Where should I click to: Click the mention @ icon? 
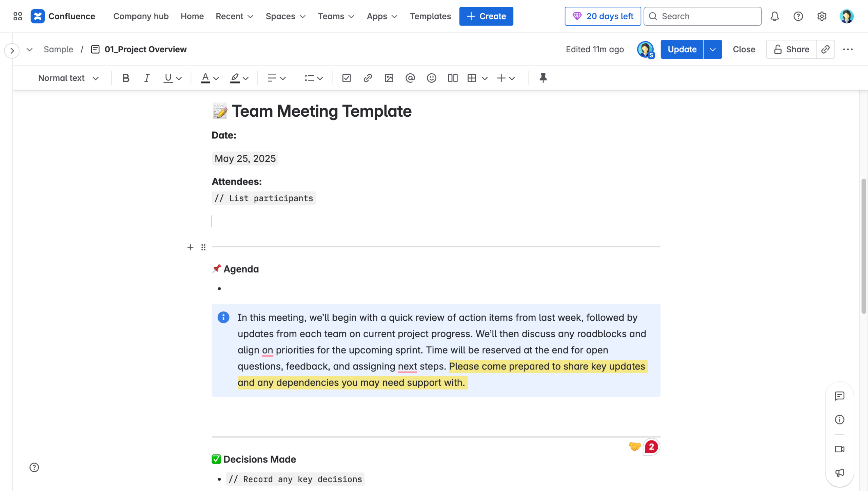point(410,78)
